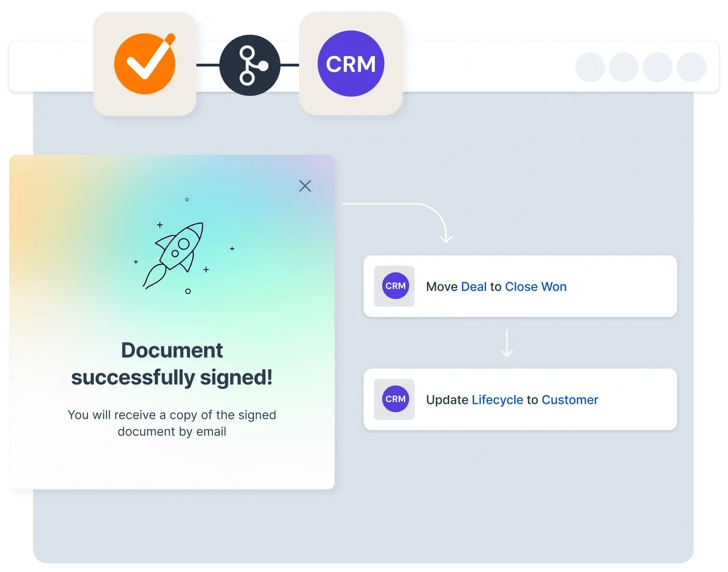Open the Close Won link
Screen dimensions: 728x572
coord(535,287)
